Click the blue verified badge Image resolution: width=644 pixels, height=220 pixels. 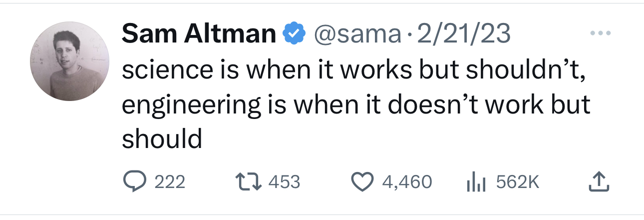(x=295, y=34)
